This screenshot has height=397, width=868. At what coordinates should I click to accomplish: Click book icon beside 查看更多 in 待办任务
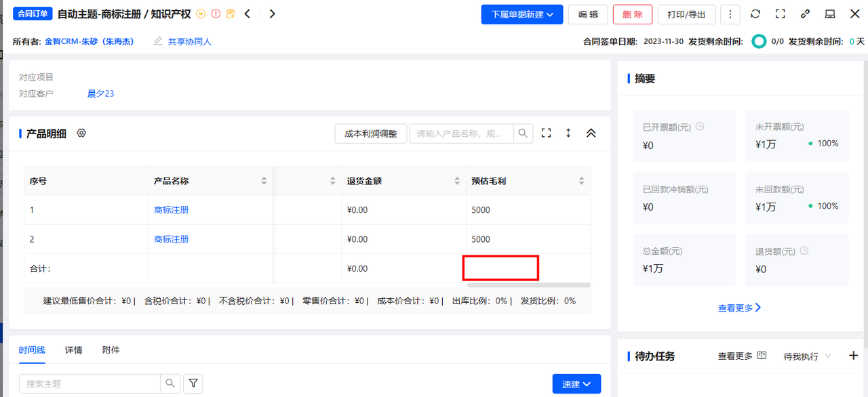(762, 356)
